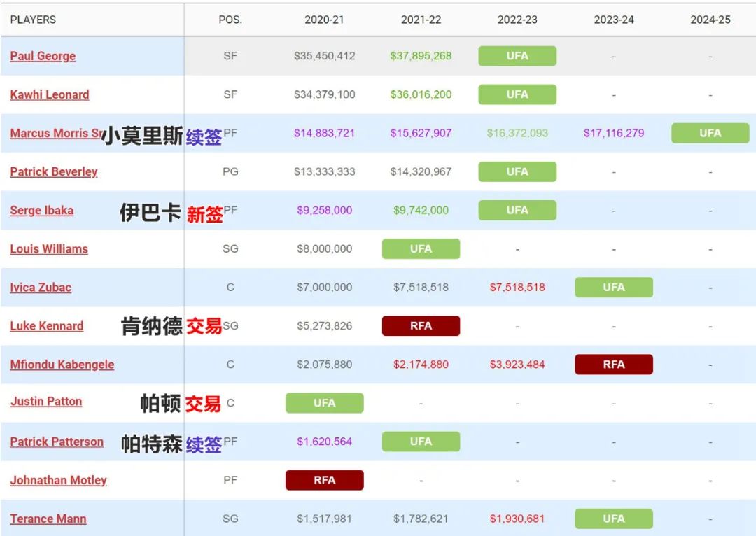Click the $13,333,333 salary cell
This screenshot has width=756, height=536.
click(x=325, y=171)
